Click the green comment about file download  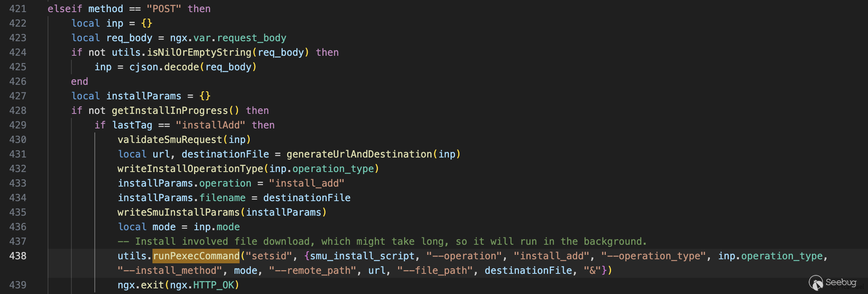click(382, 241)
